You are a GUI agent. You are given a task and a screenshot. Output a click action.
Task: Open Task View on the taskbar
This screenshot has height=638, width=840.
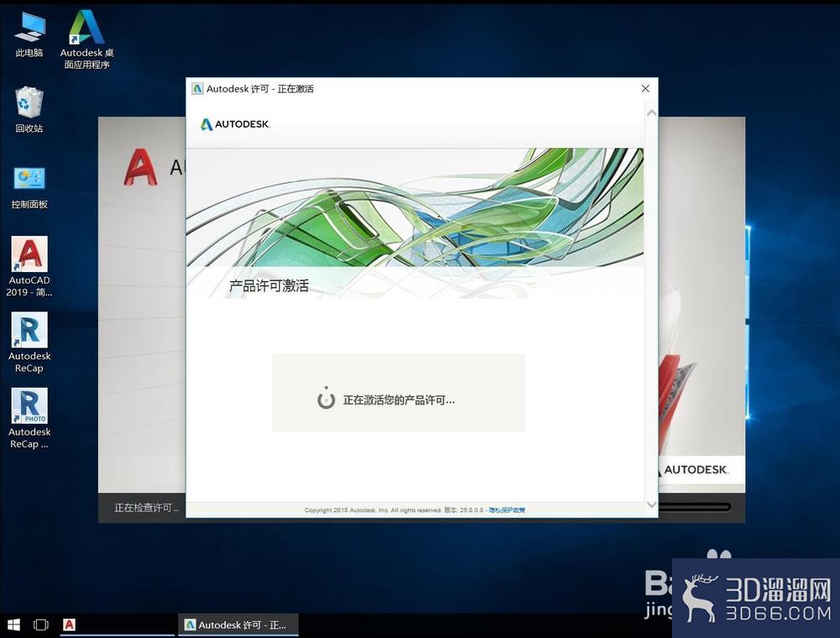click(41, 625)
